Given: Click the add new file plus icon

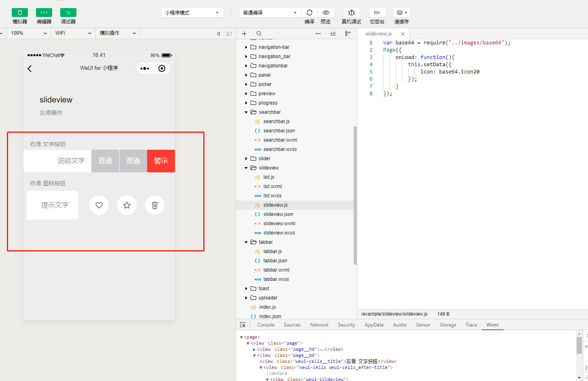Looking at the screenshot, I should (244, 33).
